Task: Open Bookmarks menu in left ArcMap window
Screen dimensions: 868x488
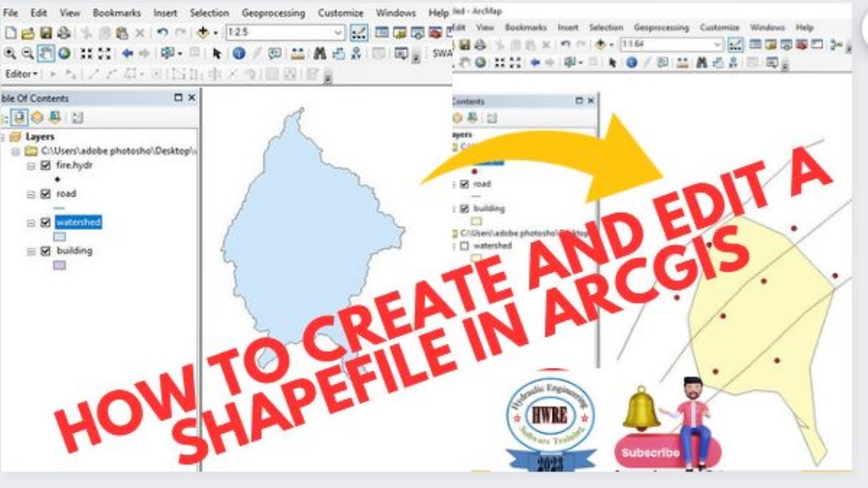Action: (115, 13)
